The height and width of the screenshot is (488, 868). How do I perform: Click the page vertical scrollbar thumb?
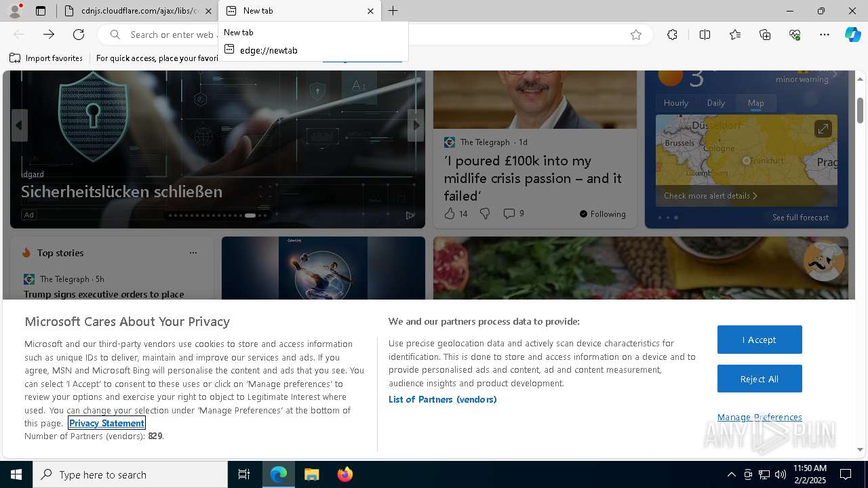point(860,110)
